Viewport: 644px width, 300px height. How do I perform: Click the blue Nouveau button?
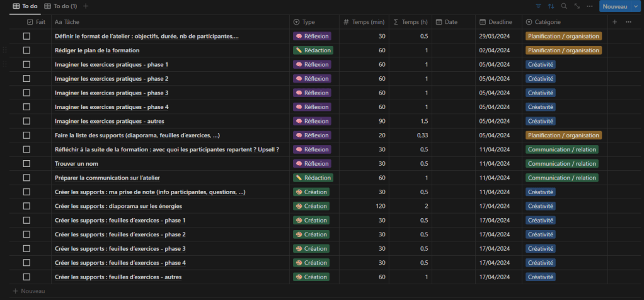(x=614, y=6)
